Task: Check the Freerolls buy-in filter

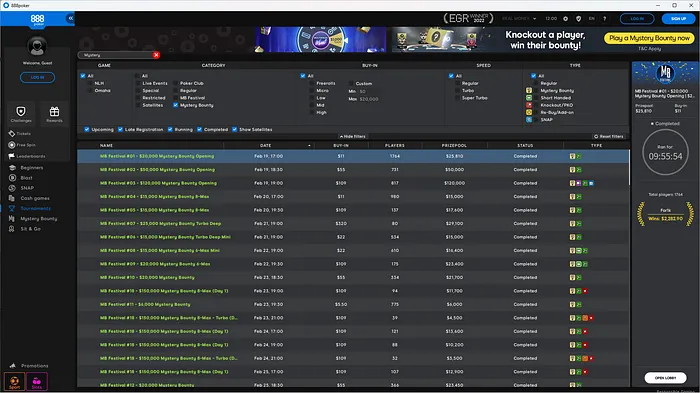Action: tap(311, 84)
